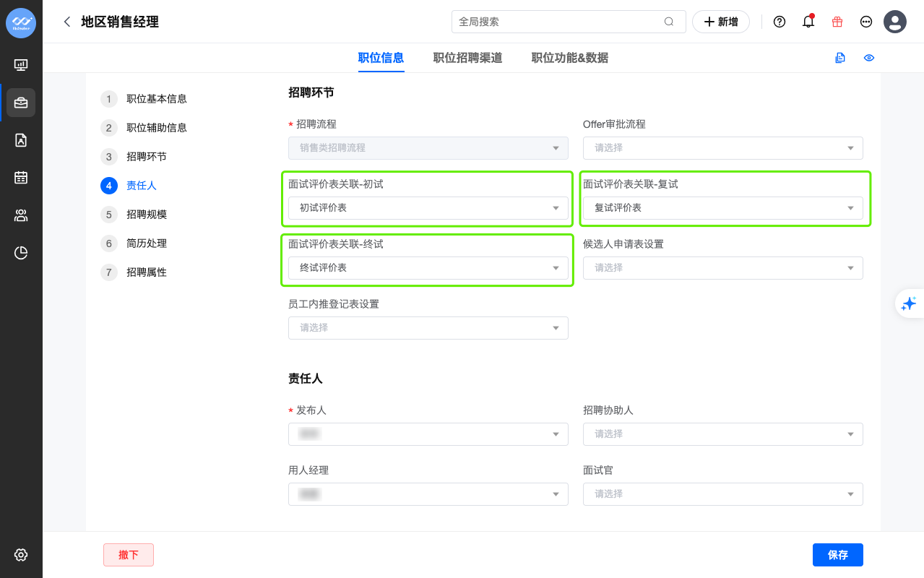The width and height of the screenshot is (924, 578).
Task: Open the calendar icon in sidebar
Action: click(x=21, y=177)
